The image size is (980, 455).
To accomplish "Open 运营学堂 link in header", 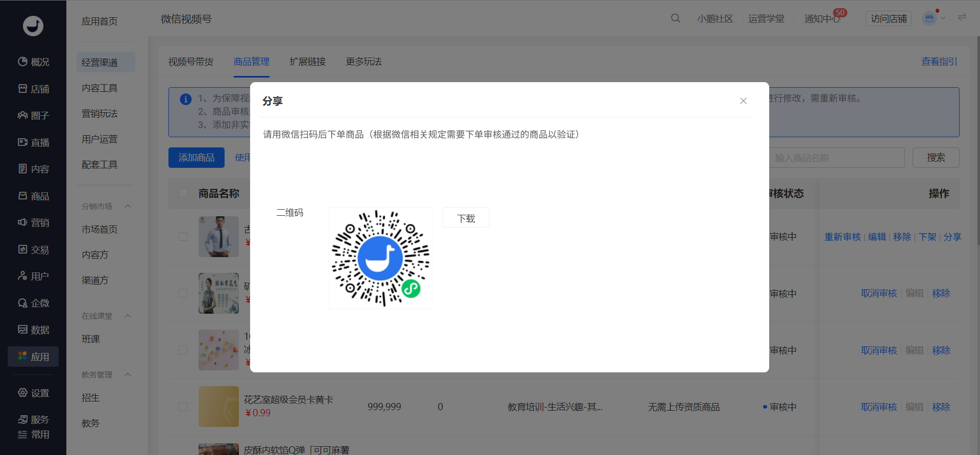I will coord(766,18).
